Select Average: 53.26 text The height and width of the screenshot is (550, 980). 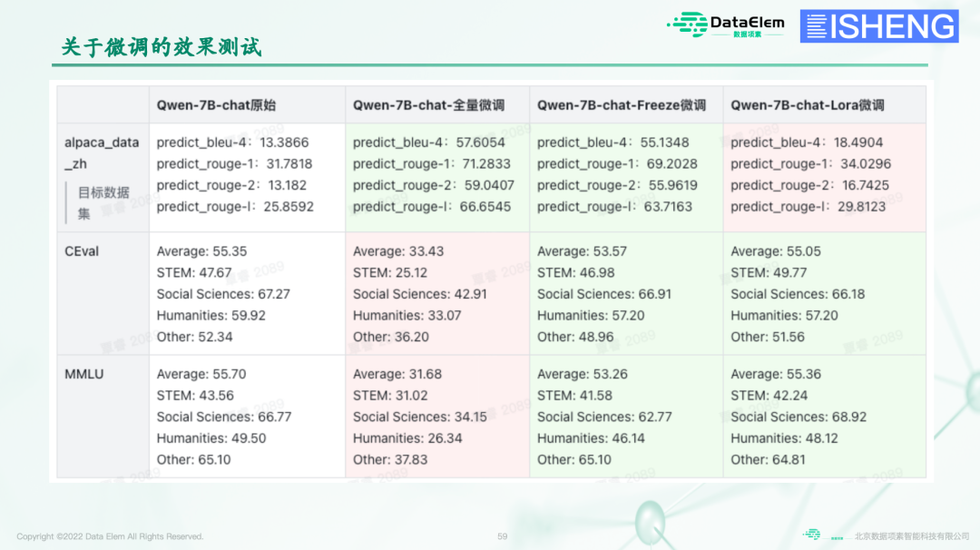pyautogui.click(x=583, y=374)
